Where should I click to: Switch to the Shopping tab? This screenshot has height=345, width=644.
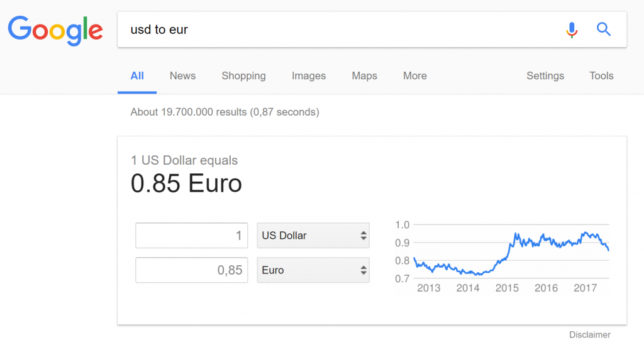click(243, 76)
